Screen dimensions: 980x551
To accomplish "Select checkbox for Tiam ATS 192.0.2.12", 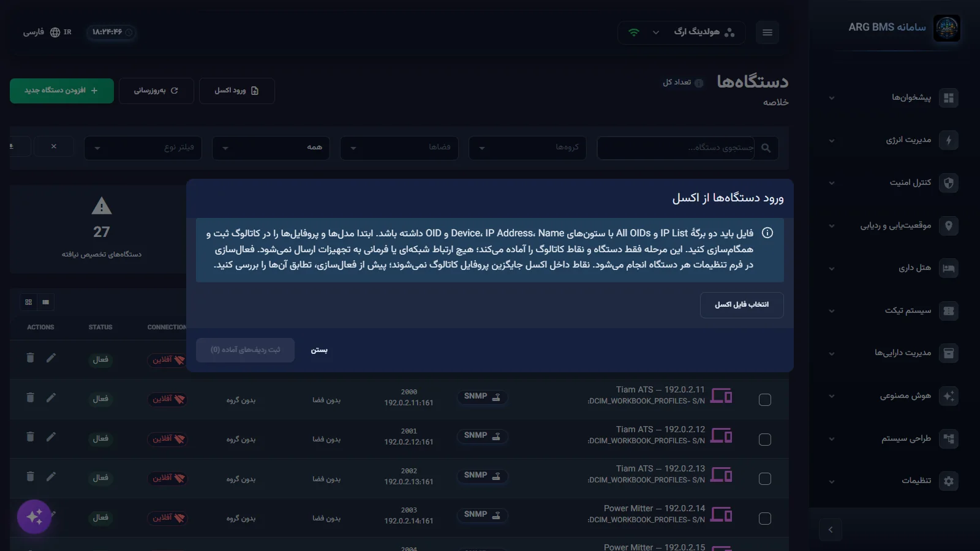I will pyautogui.click(x=765, y=440).
